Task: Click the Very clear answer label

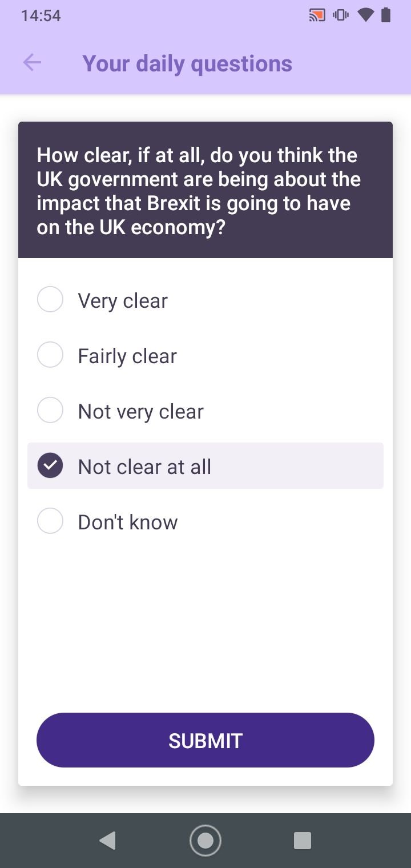Action: (123, 300)
